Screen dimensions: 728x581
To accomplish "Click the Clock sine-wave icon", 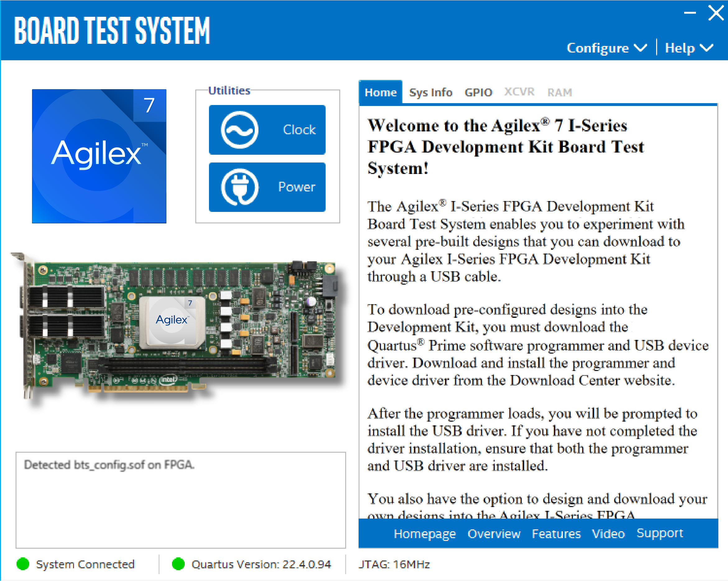I will pos(239,130).
